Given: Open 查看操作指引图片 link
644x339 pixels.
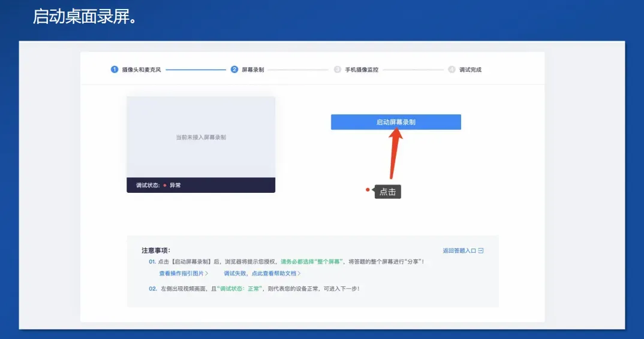Looking at the screenshot, I should click(183, 273).
